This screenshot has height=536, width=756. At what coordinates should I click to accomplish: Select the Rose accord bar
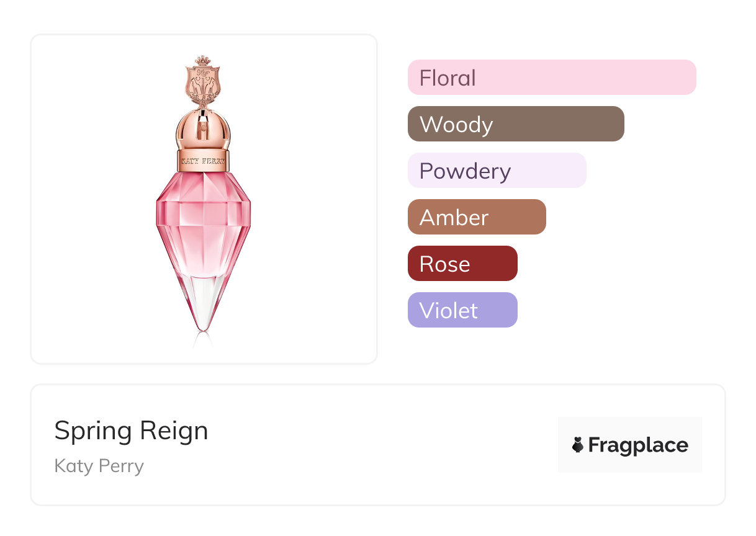(x=462, y=264)
